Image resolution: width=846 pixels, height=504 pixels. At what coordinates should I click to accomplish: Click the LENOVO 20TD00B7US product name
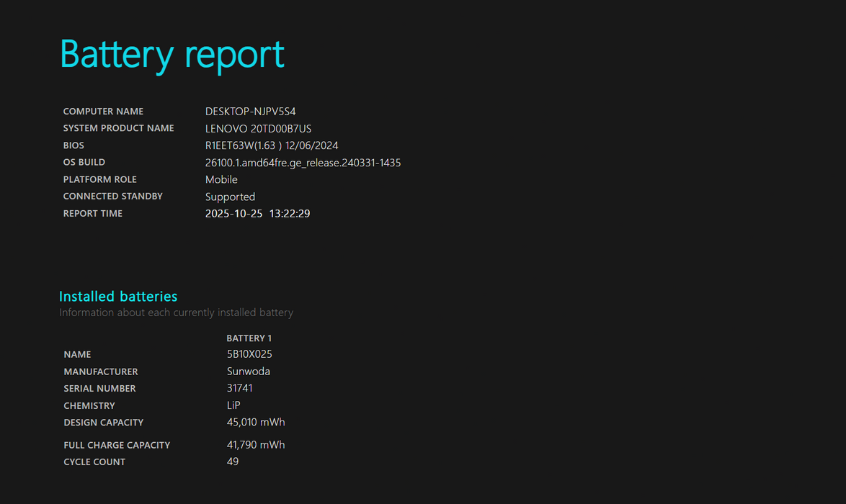(x=258, y=129)
